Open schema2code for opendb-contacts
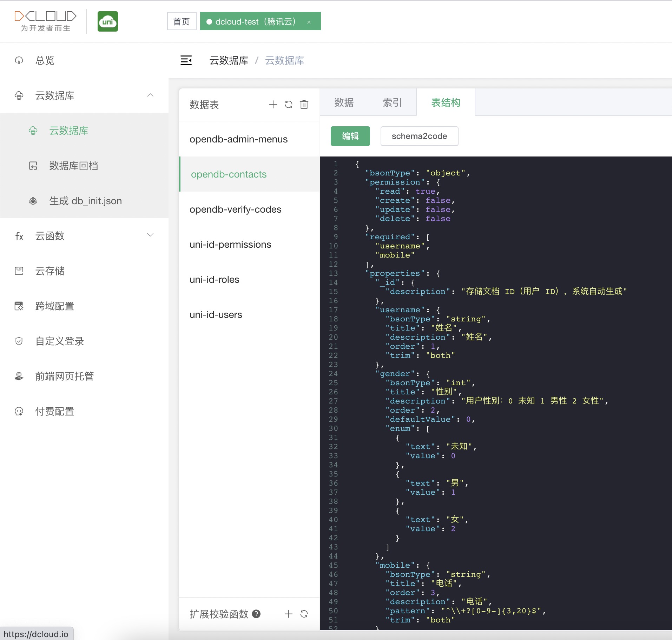Image resolution: width=672 pixels, height=640 pixels. (x=419, y=136)
